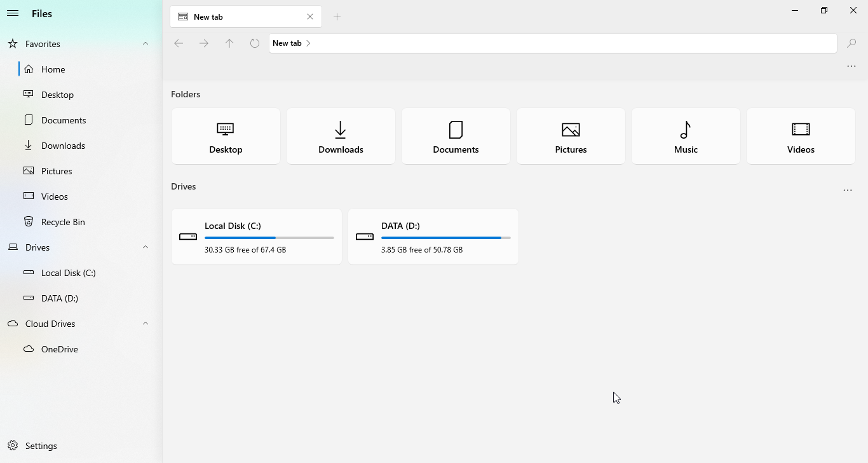Add a new tab with plus icon

(337, 17)
